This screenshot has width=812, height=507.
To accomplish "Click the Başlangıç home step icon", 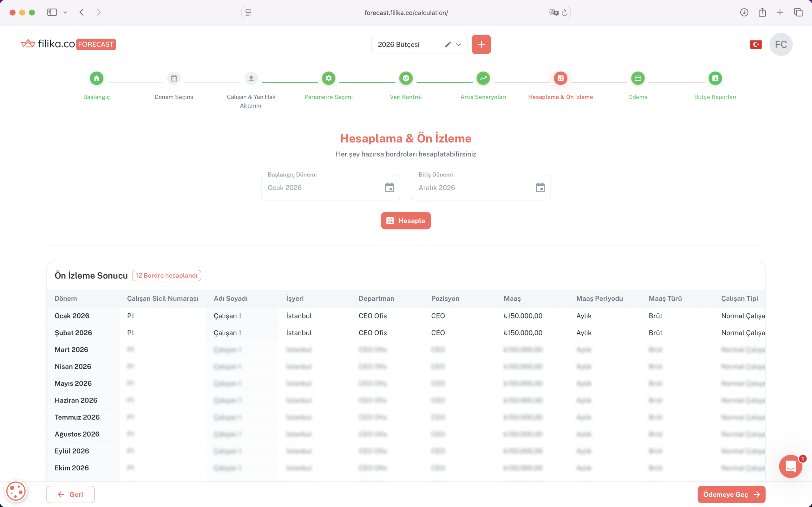I will coord(97,78).
